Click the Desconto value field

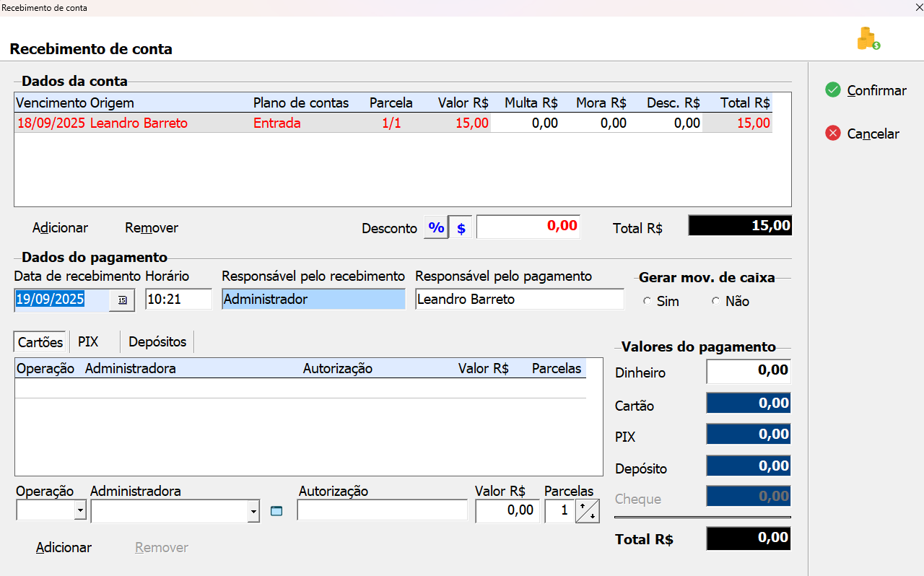pyautogui.click(x=528, y=227)
